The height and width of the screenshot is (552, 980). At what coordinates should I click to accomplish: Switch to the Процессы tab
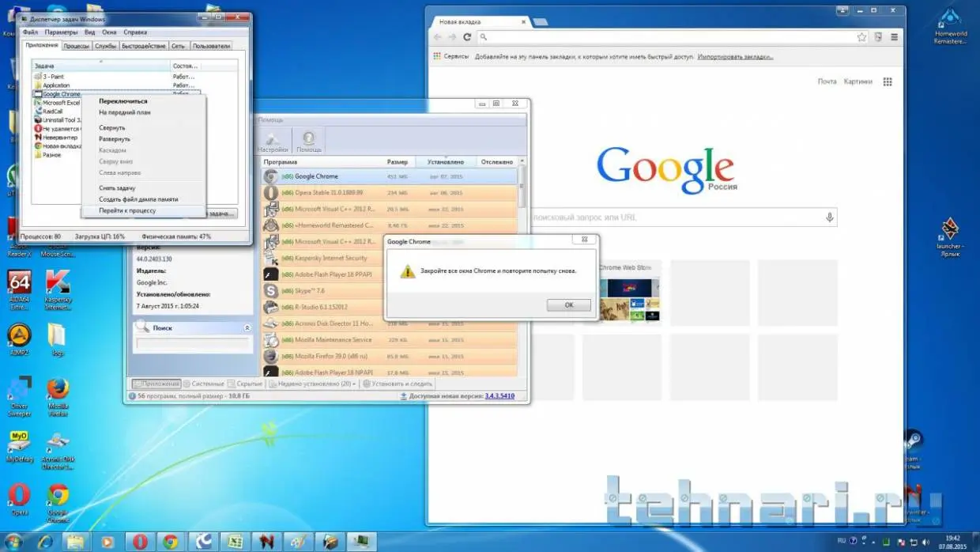(77, 46)
